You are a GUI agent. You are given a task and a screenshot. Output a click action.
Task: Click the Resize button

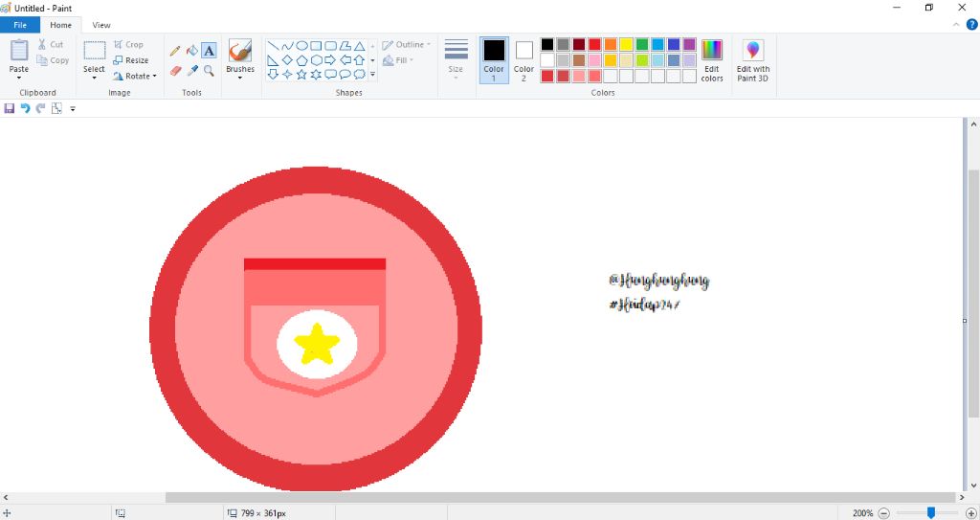click(x=131, y=60)
